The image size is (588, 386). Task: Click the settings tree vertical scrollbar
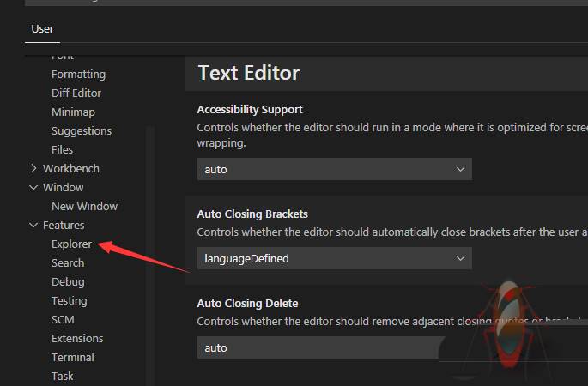pos(150,257)
